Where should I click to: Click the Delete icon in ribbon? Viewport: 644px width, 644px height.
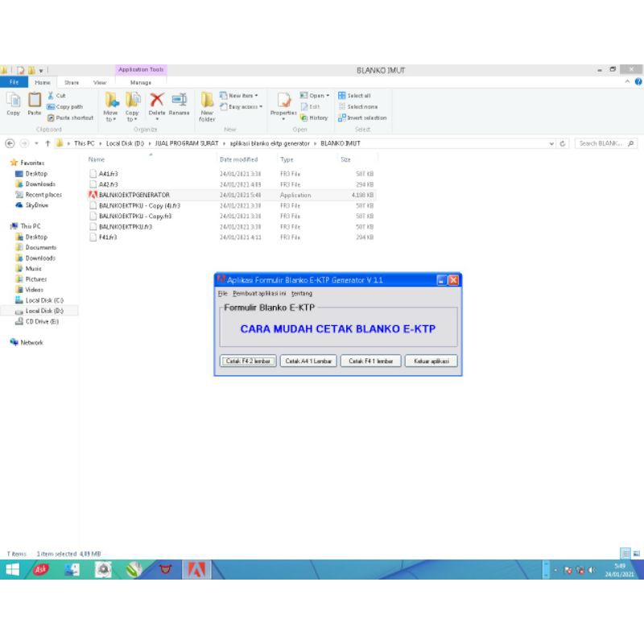156,100
